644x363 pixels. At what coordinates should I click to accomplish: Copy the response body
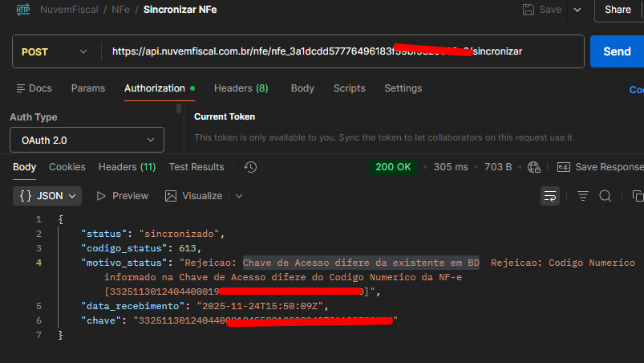click(x=638, y=196)
